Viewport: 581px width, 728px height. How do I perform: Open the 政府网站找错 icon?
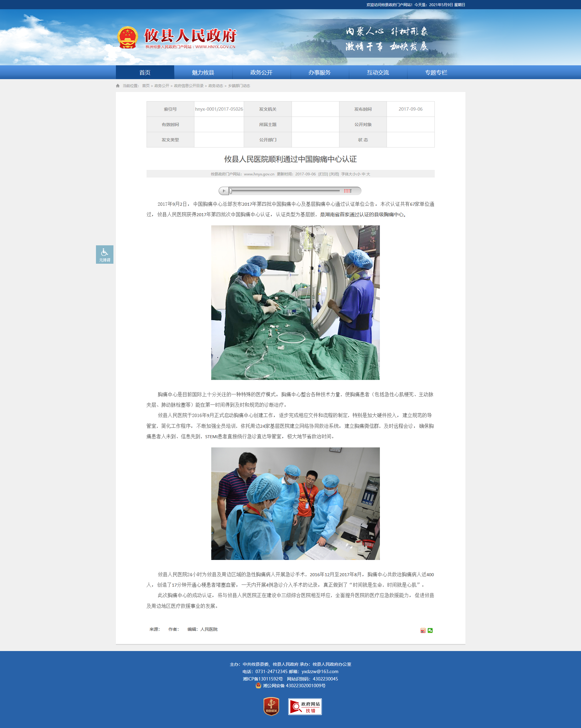tap(305, 707)
